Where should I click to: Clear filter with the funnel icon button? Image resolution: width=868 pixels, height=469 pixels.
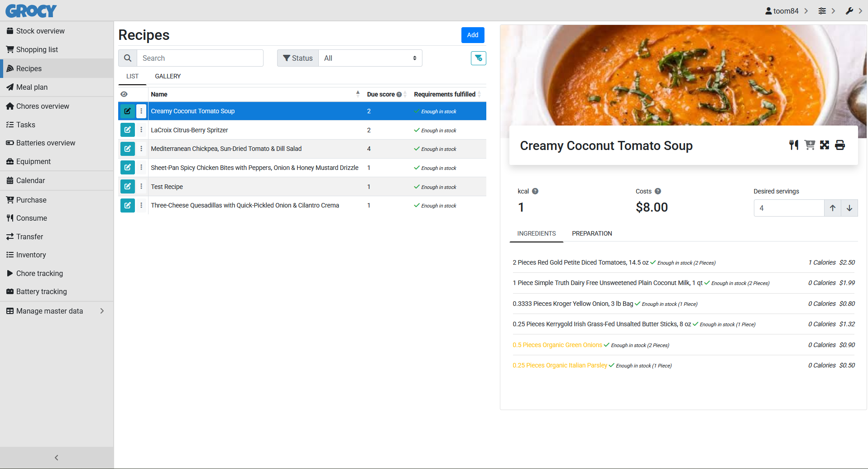[x=478, y=58]
